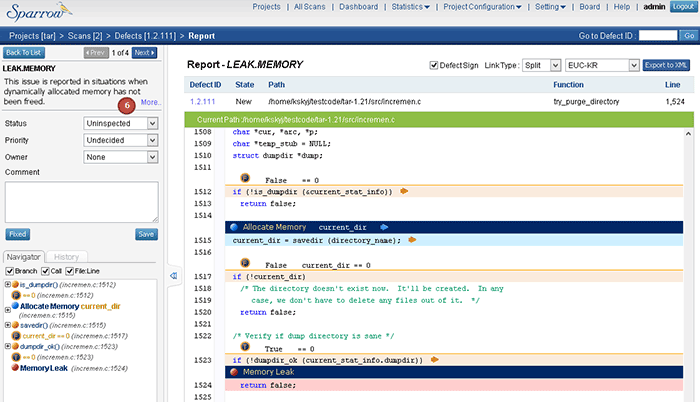This screenshot has width=700, height=402.
Task: Open Defects [1.2.111] breadcrumb
Action: (145, 36)
